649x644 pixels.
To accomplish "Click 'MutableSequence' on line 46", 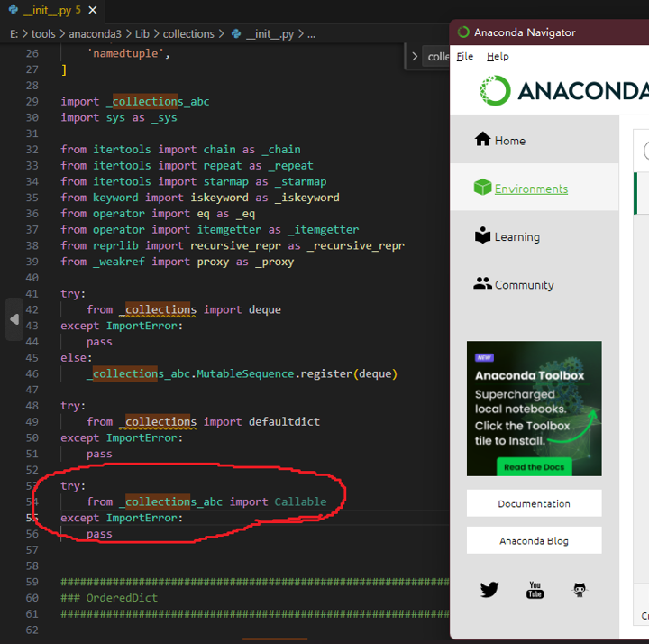I will click(245, 374).
